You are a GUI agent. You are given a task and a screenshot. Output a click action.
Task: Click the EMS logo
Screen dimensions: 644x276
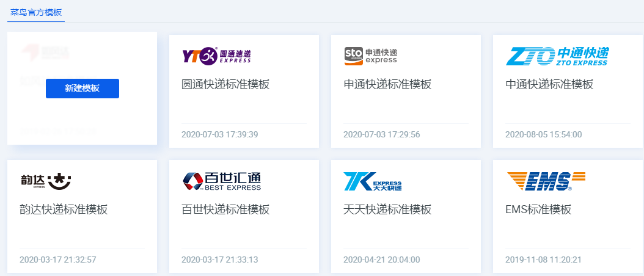546,181
